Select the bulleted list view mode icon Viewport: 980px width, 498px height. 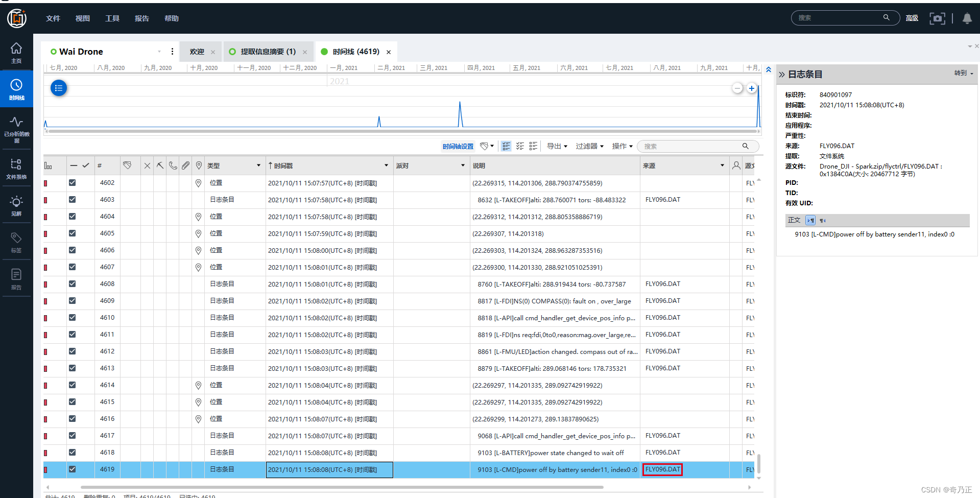[x=533, y=146]
